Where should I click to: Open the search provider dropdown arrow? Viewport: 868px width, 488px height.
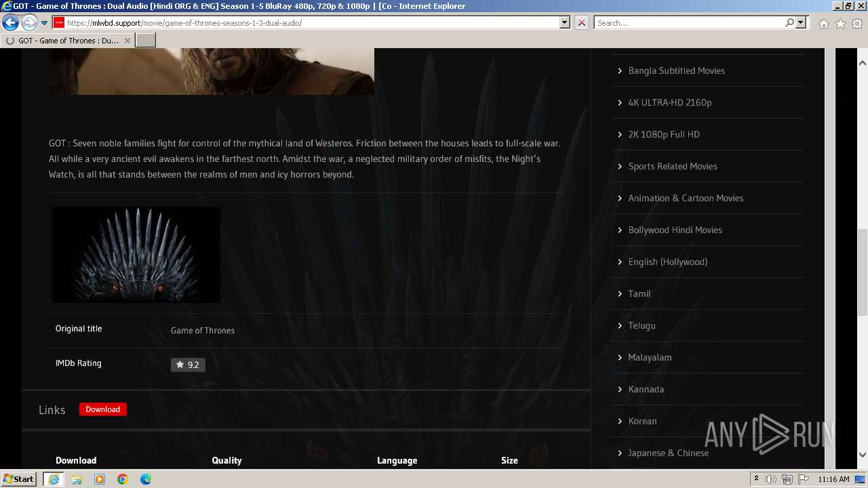pos(801,23)
